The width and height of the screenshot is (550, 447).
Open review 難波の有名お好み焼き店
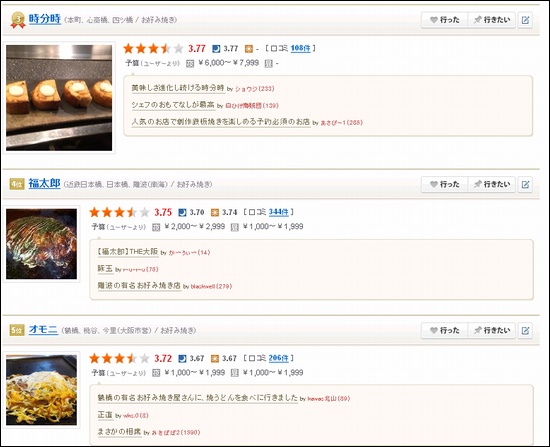coord(139,285)
